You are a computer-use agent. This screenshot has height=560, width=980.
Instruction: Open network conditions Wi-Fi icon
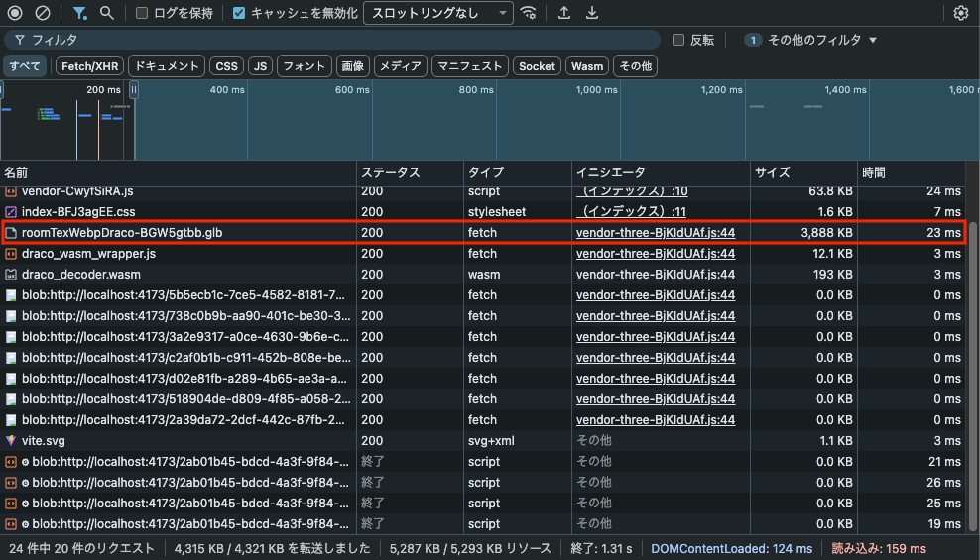tap(529, 13)
